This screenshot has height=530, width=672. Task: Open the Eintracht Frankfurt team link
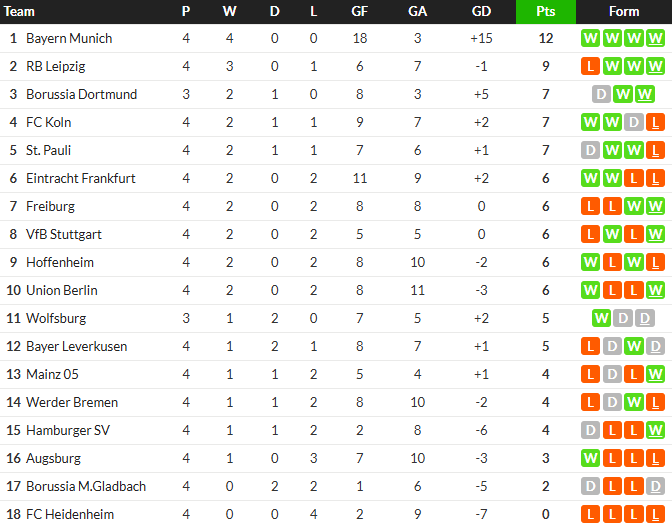80,178
